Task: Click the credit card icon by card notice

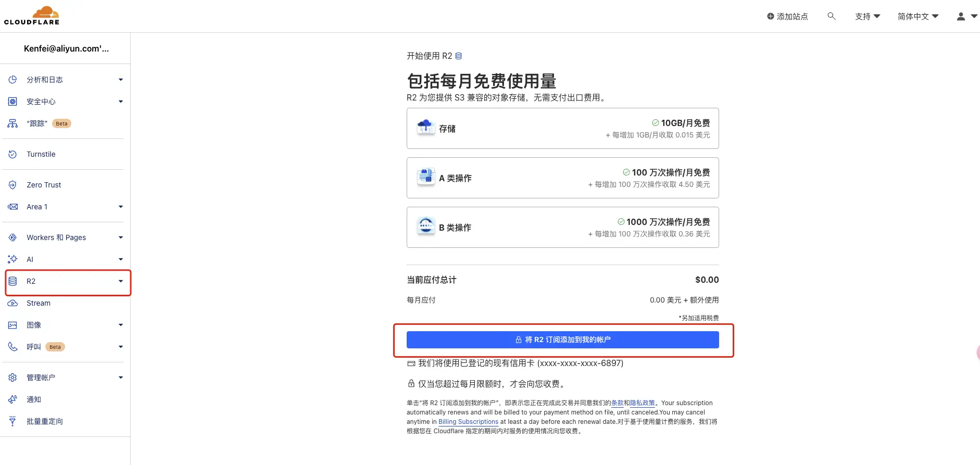Action: pos(411,363)
